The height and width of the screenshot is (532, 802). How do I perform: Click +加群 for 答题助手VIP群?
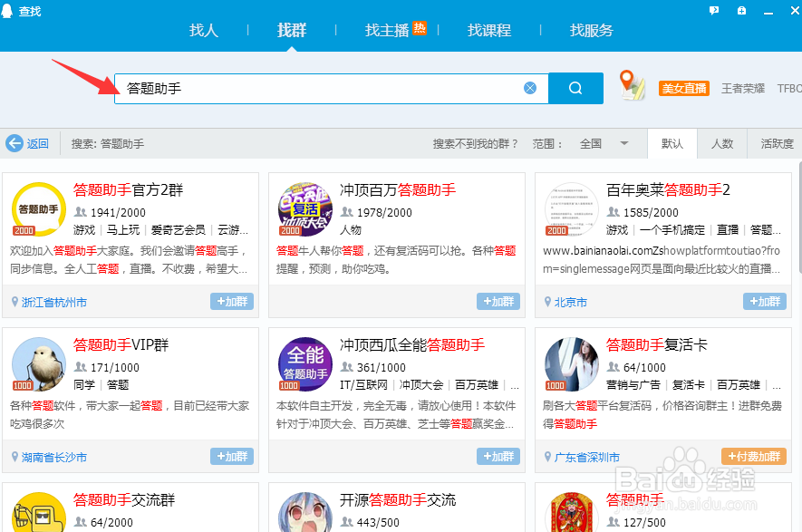click(x=232, y=456)
